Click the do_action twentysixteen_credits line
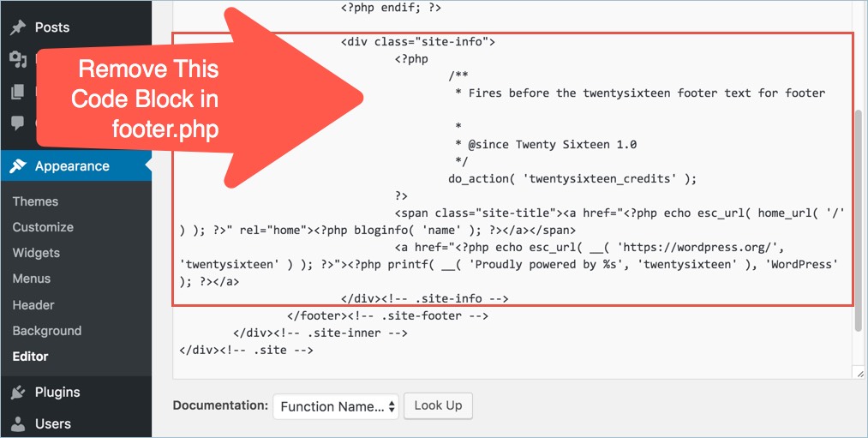The width and height of the screenshot is (868, 438). 572,179
